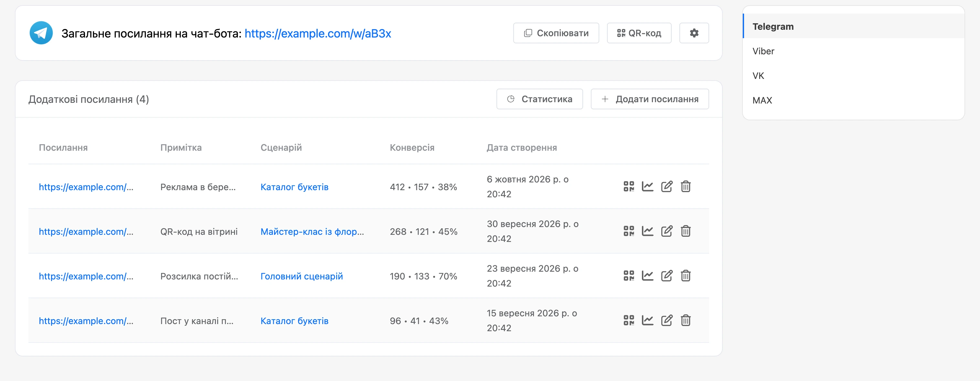Switch to the VK tab

(x=853, y=76)
